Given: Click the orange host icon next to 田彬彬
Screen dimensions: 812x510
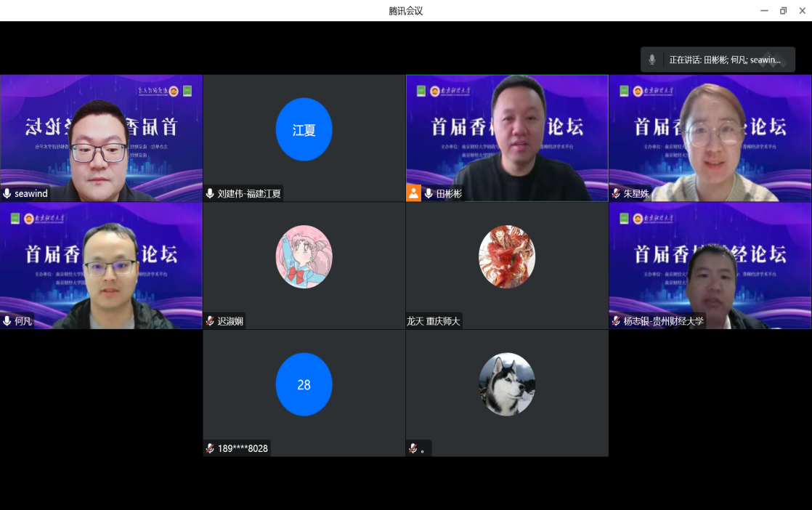Looking at the screenshot, I should coord(413,193).
